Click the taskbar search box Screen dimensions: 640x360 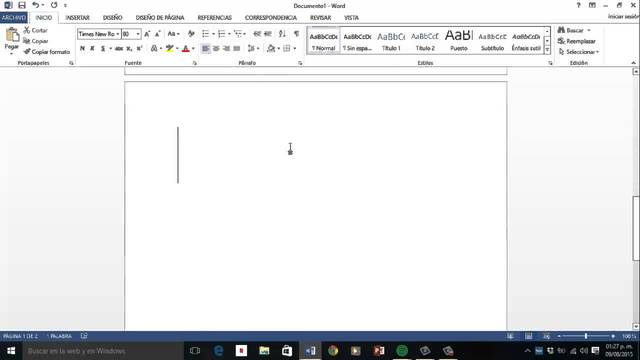coord(103,351)
